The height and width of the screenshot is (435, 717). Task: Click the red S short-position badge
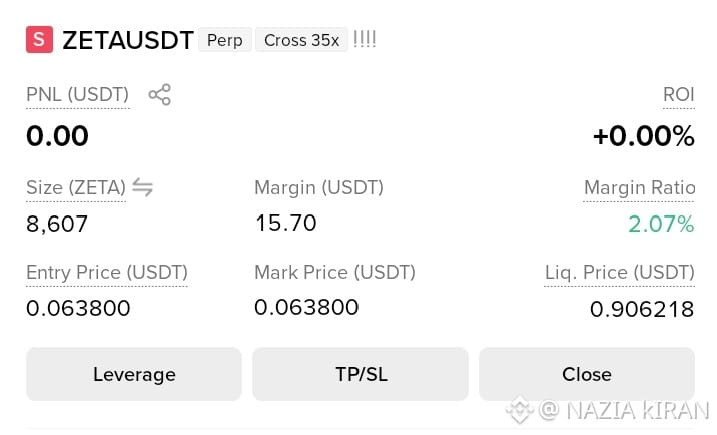pos(39,40)
